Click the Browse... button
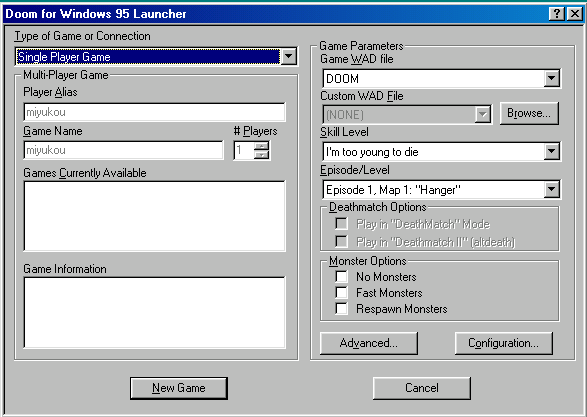 [x=529, y=113]
